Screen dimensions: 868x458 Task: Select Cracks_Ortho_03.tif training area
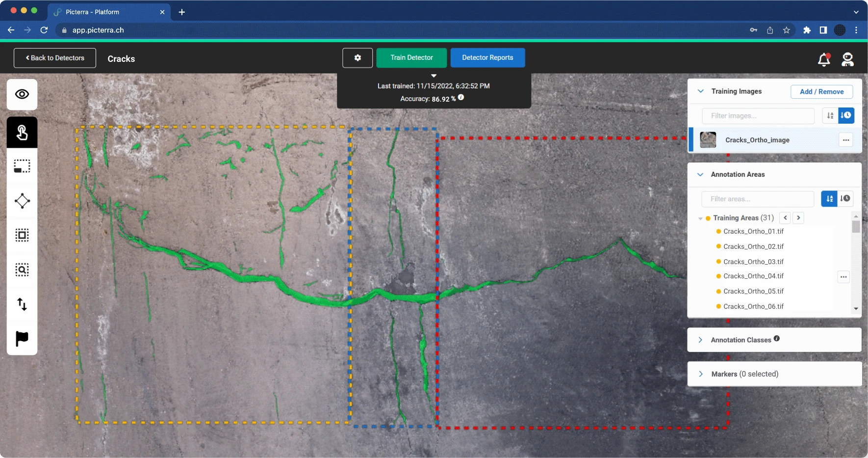click(x=753, y=262)
